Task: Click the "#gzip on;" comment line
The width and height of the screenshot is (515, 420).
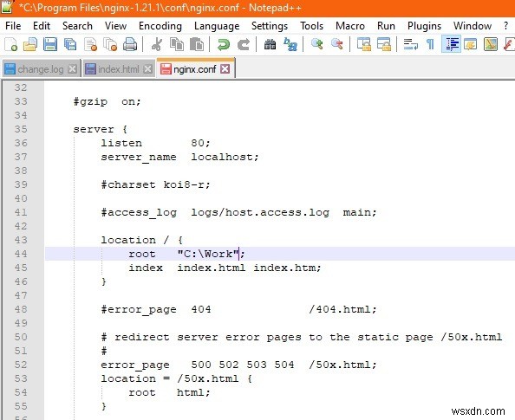Action: [x=107, y=101]
